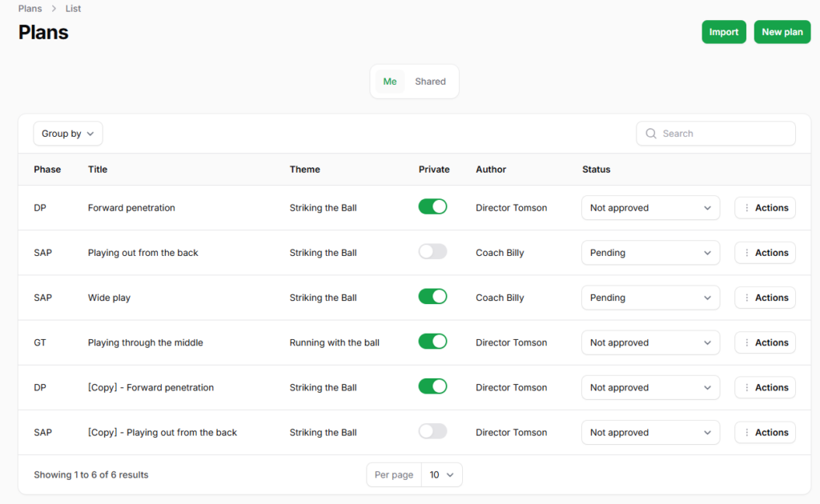
Task: Enable Private toggle for Coach Billy's Playing out from the back
Action: (x=432, y=252)
